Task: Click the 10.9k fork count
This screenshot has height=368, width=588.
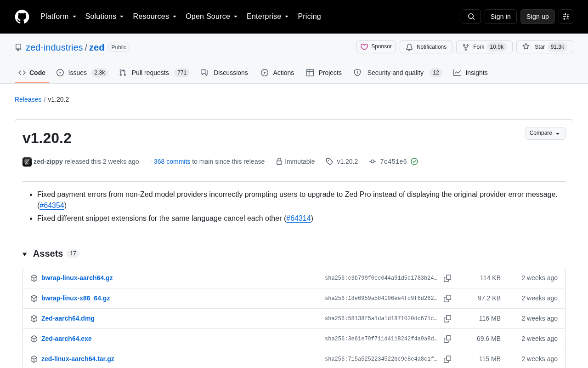Action: coord(497,47)
